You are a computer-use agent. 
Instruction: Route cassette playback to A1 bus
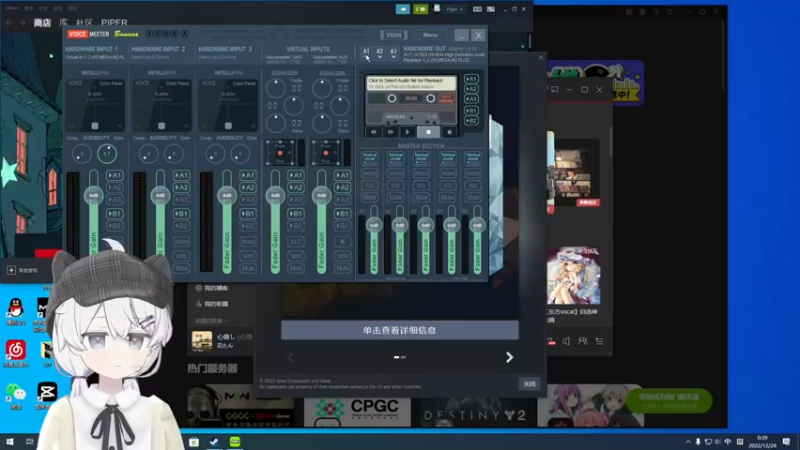pyautogui.click(x=471, y=79)
